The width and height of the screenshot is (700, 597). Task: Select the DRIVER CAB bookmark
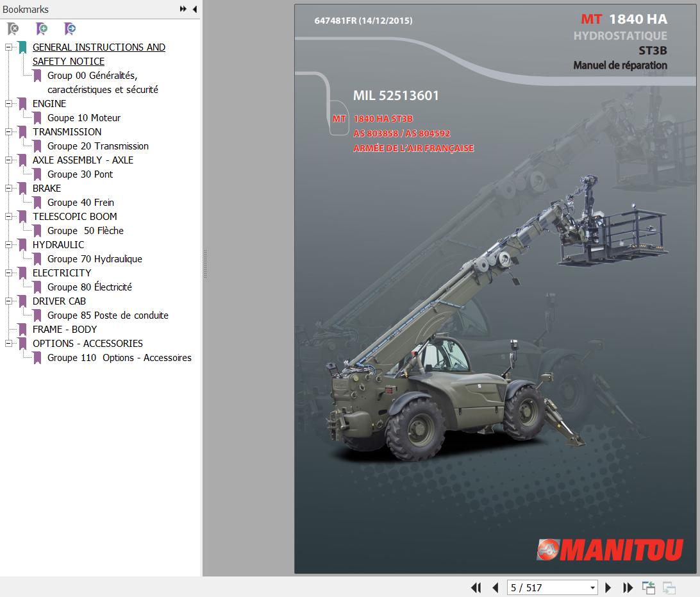(59, 301)
